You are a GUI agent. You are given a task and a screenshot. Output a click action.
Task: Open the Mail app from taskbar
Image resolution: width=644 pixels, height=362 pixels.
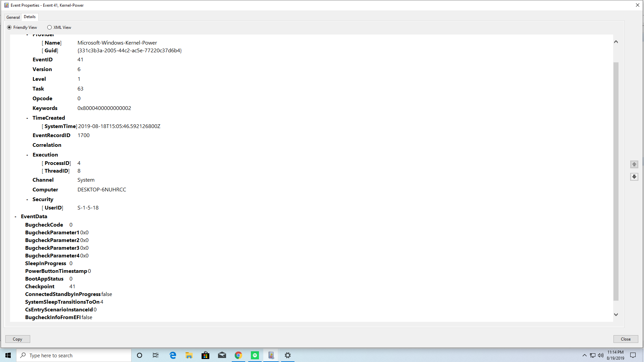[222, 355]
